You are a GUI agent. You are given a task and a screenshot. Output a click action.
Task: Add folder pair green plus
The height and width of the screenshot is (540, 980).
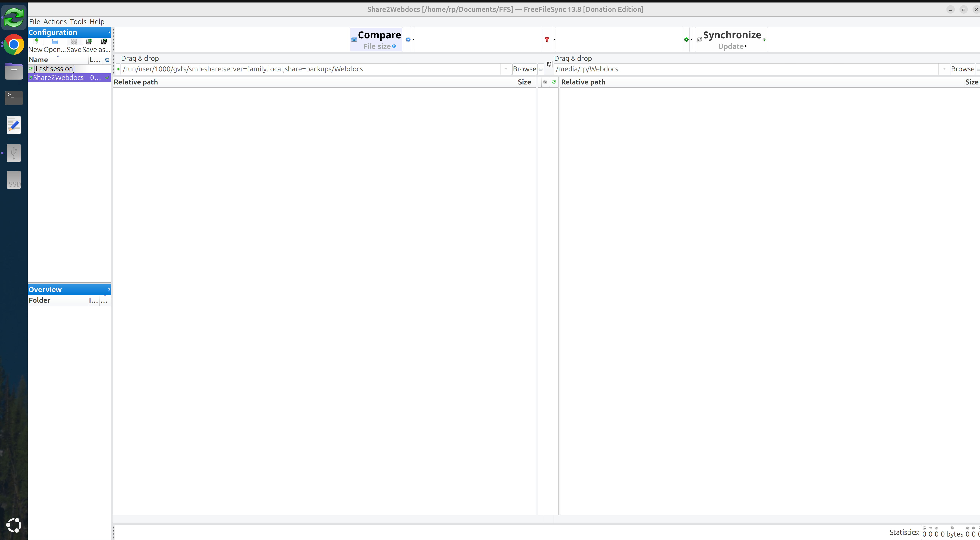[x=118, y=69]
